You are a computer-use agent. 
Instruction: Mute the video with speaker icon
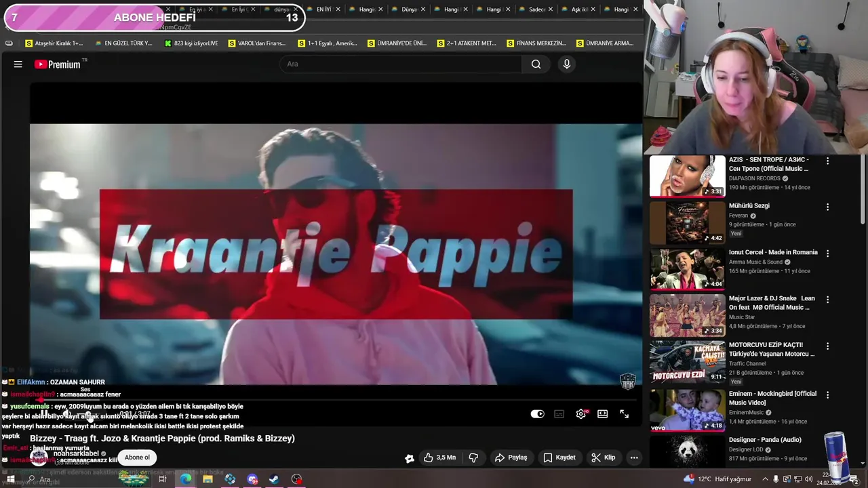pyautogui.click(x=67, y=413)
